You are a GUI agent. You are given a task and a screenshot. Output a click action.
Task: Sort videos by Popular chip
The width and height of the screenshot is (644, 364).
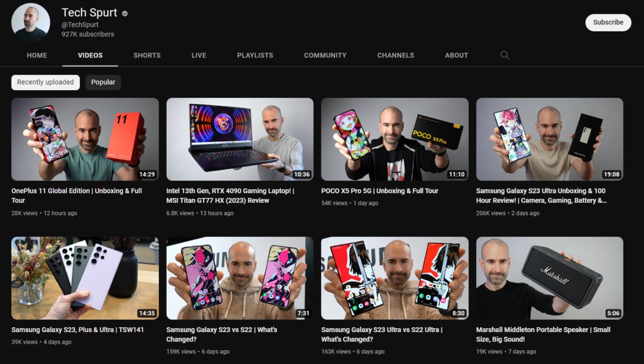[103, 82]
